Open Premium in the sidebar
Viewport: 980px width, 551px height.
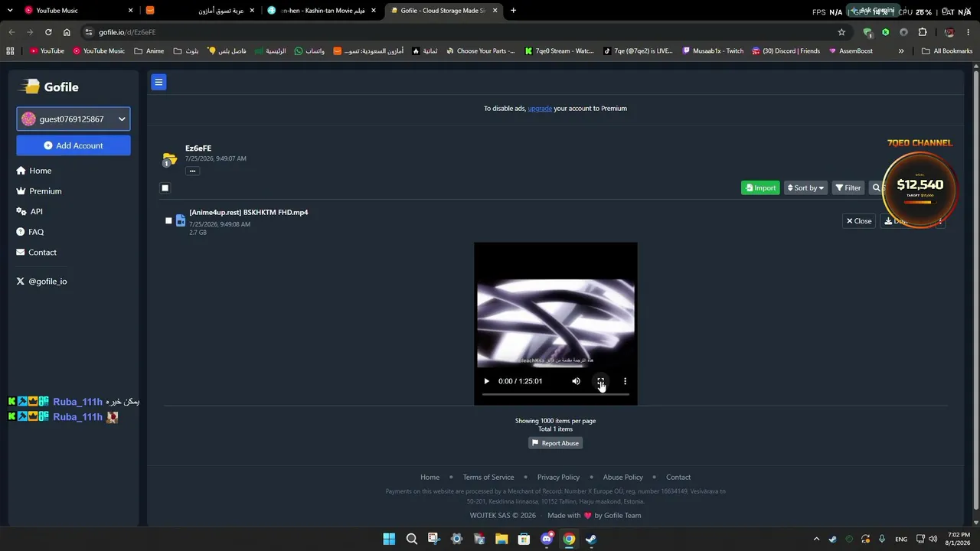click(39, 191)
